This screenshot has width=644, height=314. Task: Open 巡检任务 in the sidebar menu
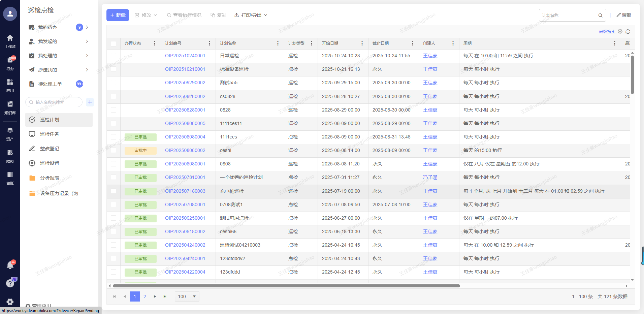tap(50, 134)
